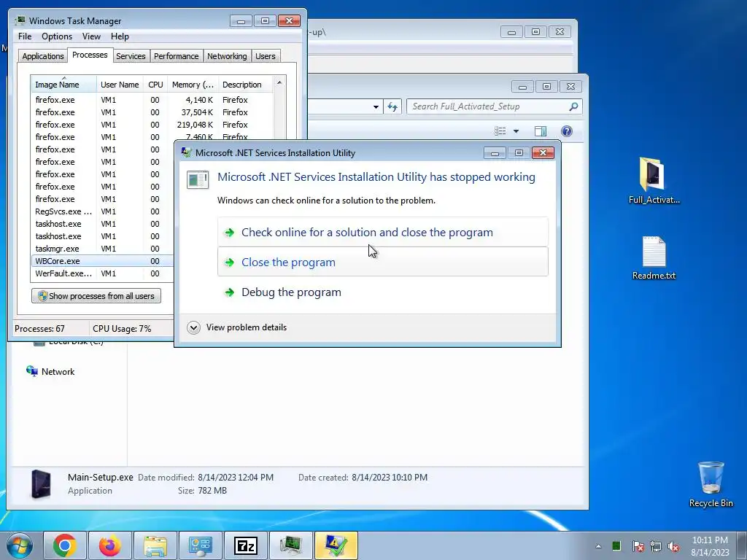Click Check online for a solution option

pos(382,232)
